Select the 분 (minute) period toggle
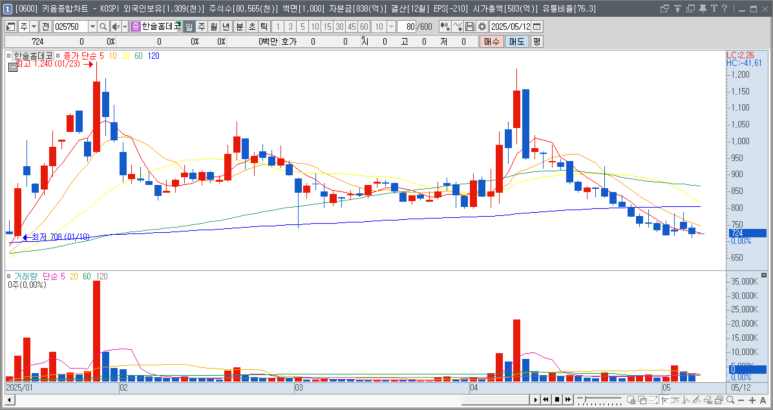This screenshot has width=773, height=410. [239, 27]
